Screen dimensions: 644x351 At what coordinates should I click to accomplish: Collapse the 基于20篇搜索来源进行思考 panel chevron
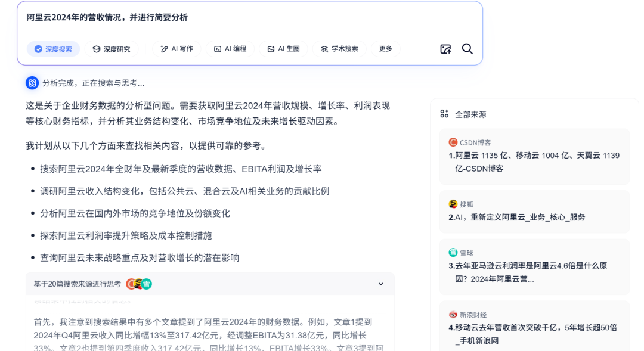tap(380, 284)
